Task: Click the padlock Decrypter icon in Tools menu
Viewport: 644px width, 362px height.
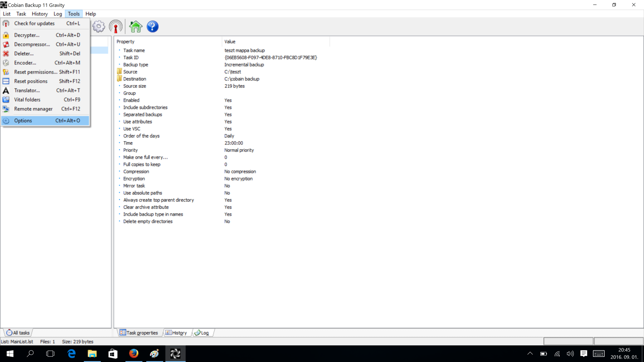Action: tap(6, 35)
